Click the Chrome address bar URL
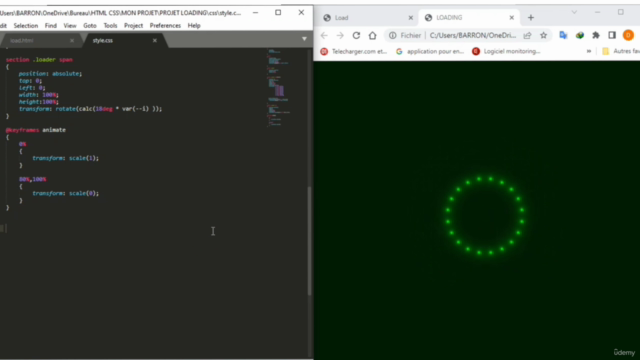This screenshot has width=640, height=360. [473, 36]
